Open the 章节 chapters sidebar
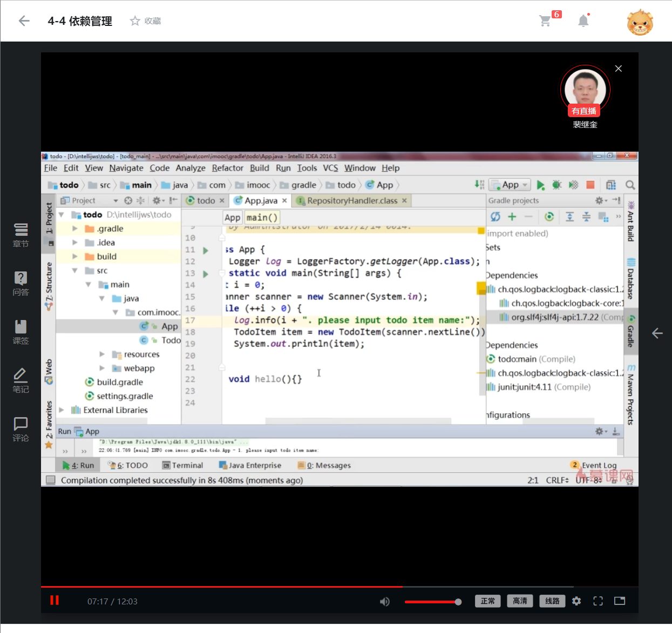The width and height of the screenshot is (672, 633). pyautogui.click(x=21, y=235)
